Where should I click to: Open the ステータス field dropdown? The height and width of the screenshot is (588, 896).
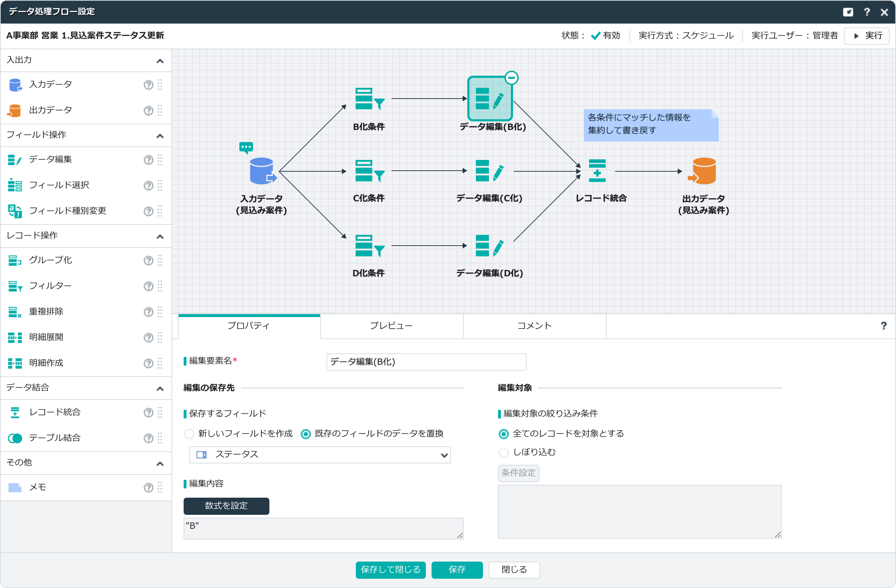coord(320,455)
